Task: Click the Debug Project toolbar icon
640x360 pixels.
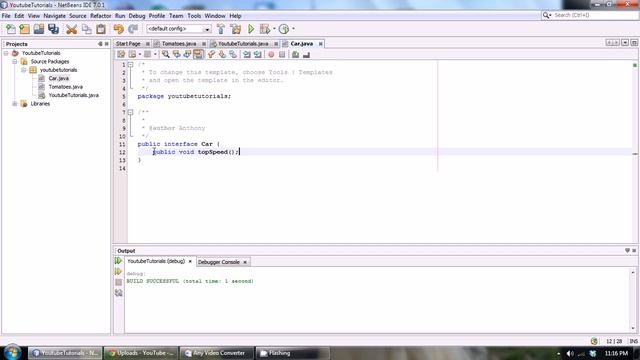Action: click(264, 29)
